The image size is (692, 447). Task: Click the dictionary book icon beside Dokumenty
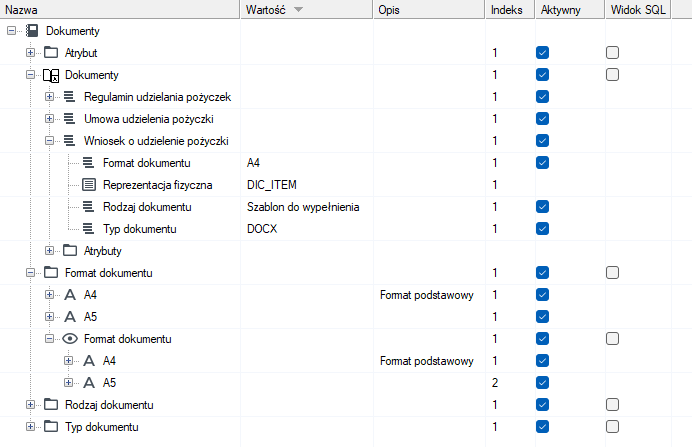[x=51, y=75]
